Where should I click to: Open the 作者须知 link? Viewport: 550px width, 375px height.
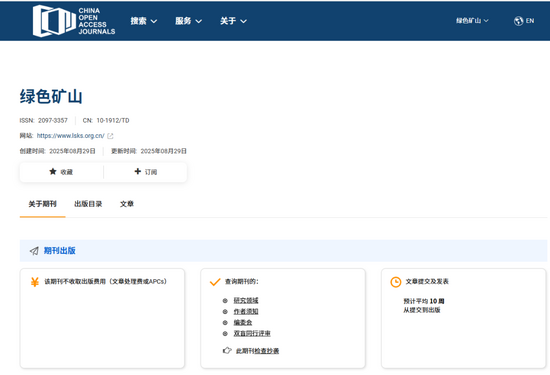[x=246, y=311]
